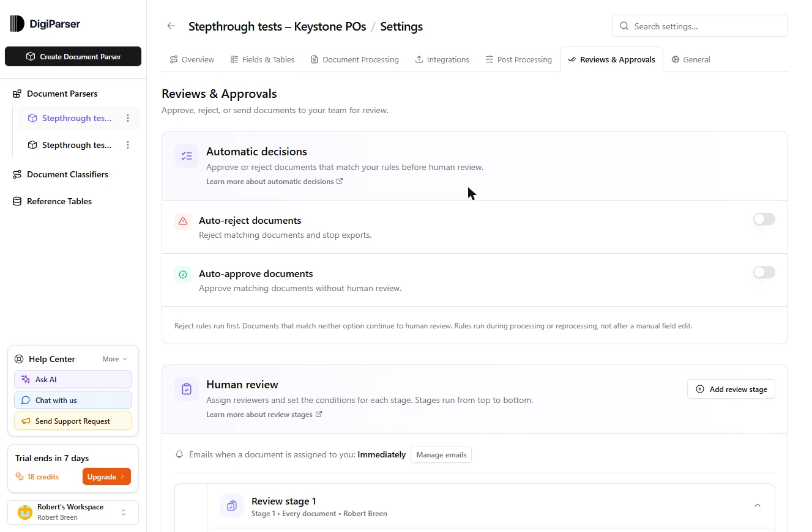
Task: Click the Robert's Workspace avatar
Action: click(x=25, y=512)
